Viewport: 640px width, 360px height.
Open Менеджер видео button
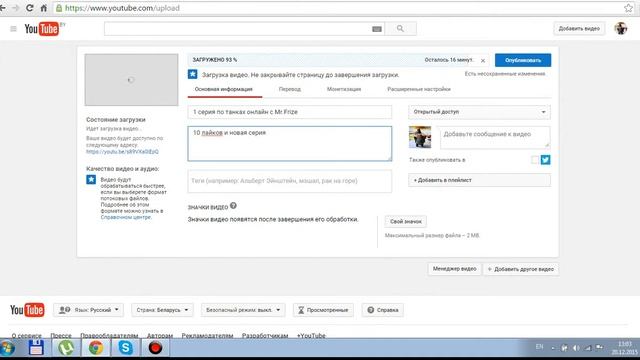click(x=454, y=269)
